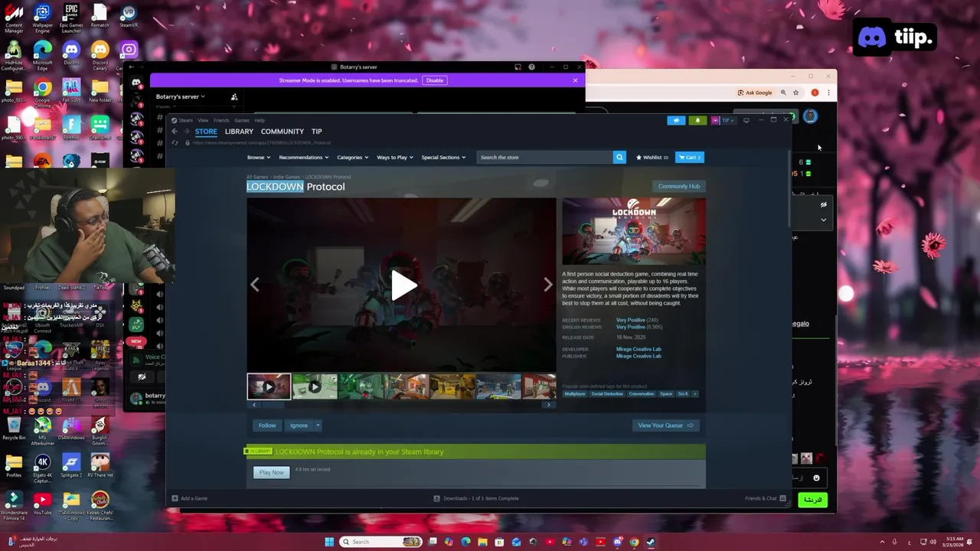Open Friends & Chat in Steam

click(765, 498)
